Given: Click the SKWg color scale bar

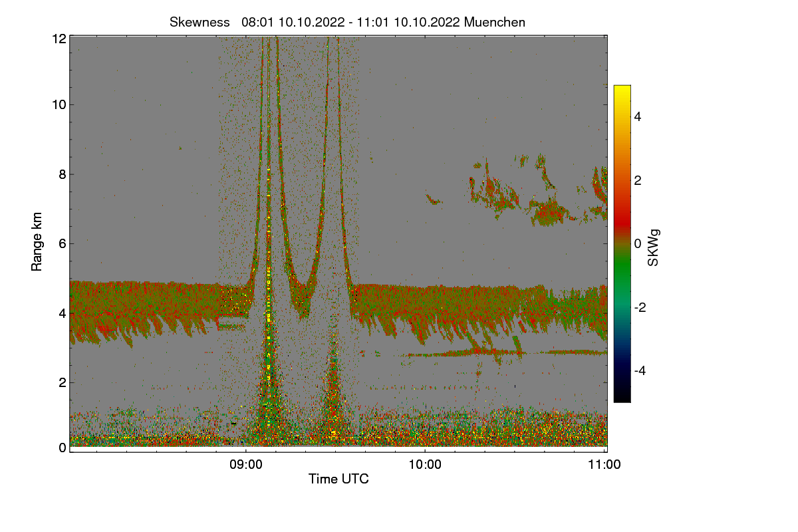Looking at the screenshot, I should (x=622, y=243).
